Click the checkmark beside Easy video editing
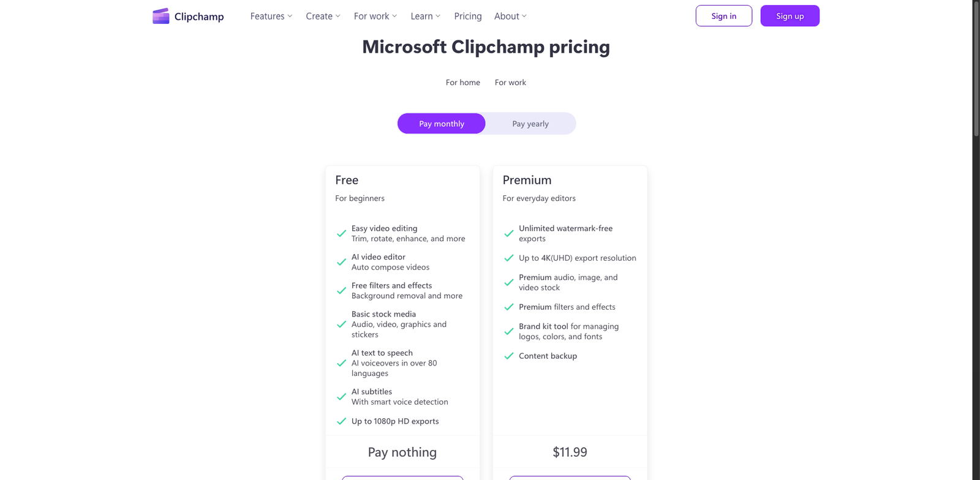 [x=341, y=234]
